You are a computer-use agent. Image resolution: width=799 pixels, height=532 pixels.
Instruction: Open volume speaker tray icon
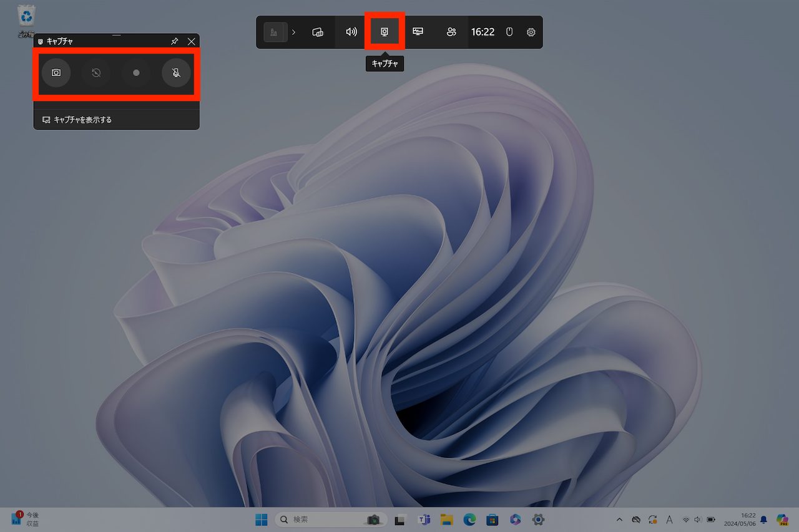(698, 519)
